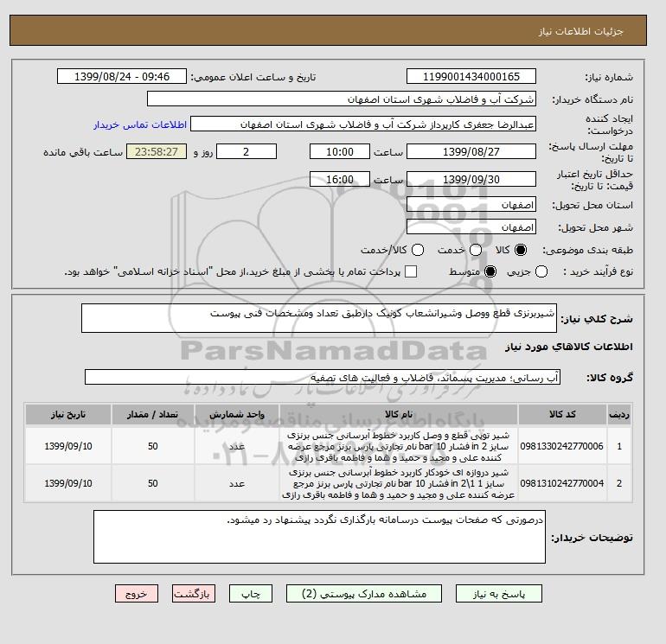The width and height of the screenshot is (666, 644).
Task: Click the تاریخ نیاز column header
Action: pyautogui.click(x=68, y=414)
